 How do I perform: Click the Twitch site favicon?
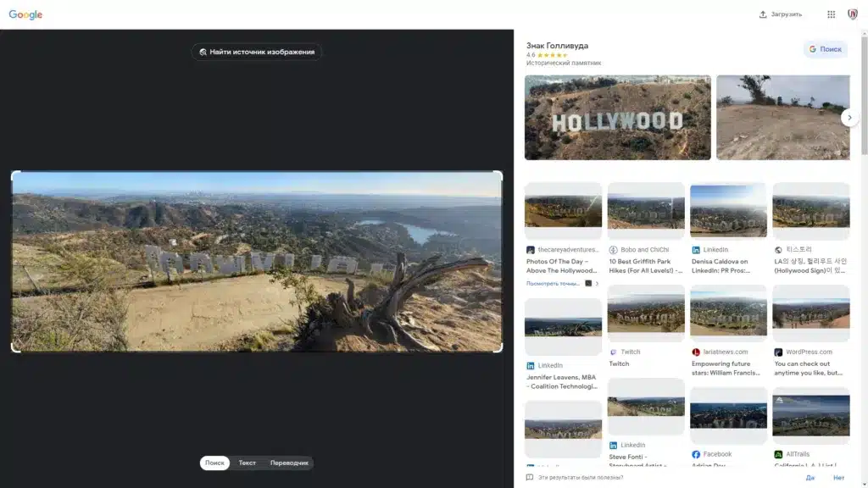coord(614,352)
